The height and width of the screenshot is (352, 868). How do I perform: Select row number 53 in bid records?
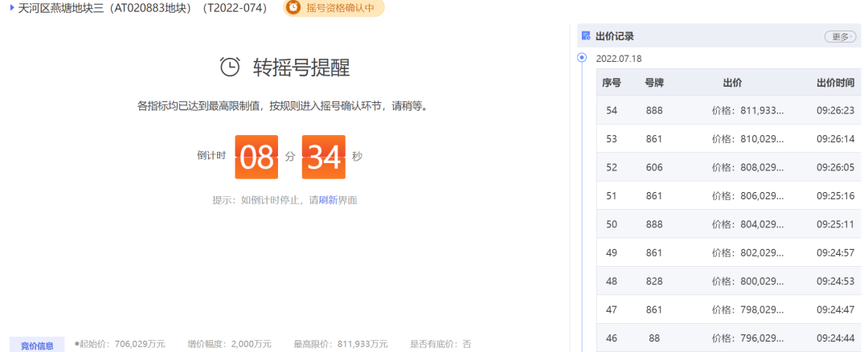[612, 139]
